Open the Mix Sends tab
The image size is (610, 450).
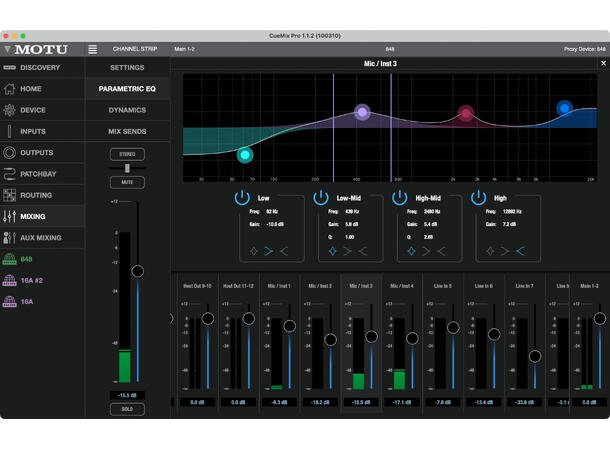pyautogui.click(x=127, y=131)
